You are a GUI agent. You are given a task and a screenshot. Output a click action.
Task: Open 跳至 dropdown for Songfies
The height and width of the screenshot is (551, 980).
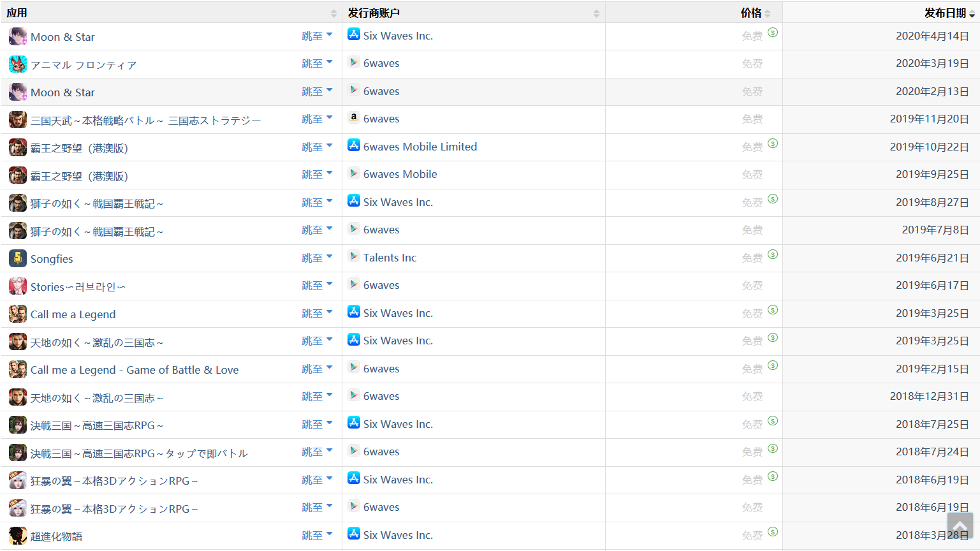[317, 258]
